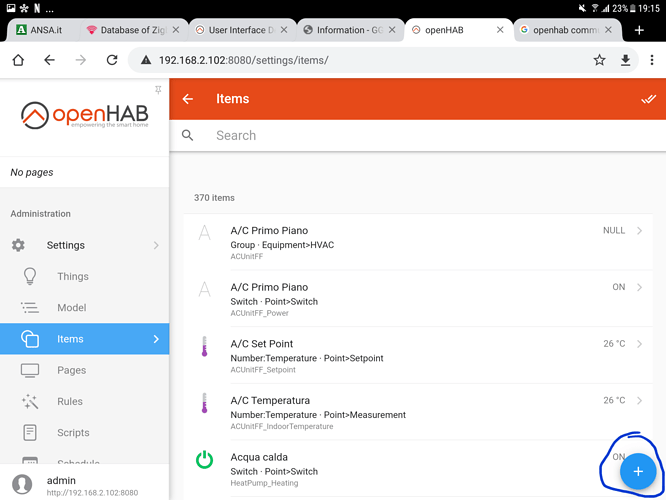Open Scripts in the sidebar
Viewport: 666px width, 500px height.
click(85, 432)
